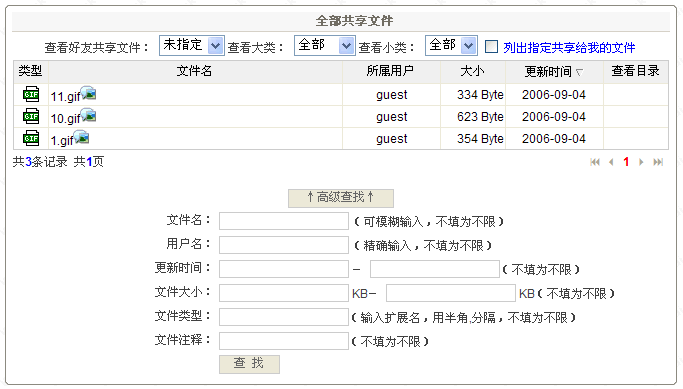The height and width of the screenshot is (389, 683).
Task: Focus the 用户名 search input field
Action: [284, 245]
